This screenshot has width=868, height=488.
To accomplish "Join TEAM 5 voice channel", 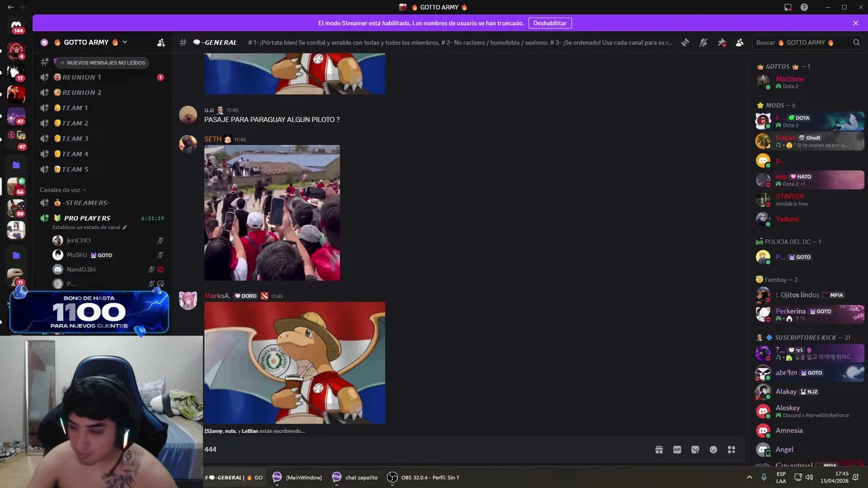I will click(x=102, y=169).
